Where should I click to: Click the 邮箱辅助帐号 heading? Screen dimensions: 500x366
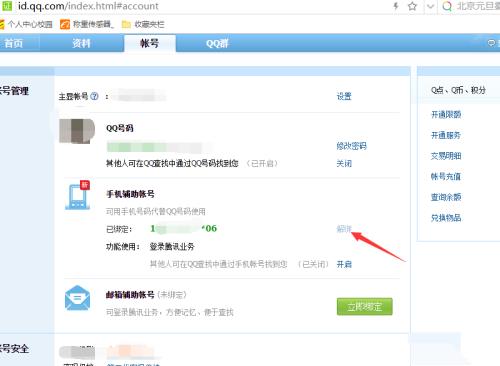pyautogui.click(x=130, y=295)
